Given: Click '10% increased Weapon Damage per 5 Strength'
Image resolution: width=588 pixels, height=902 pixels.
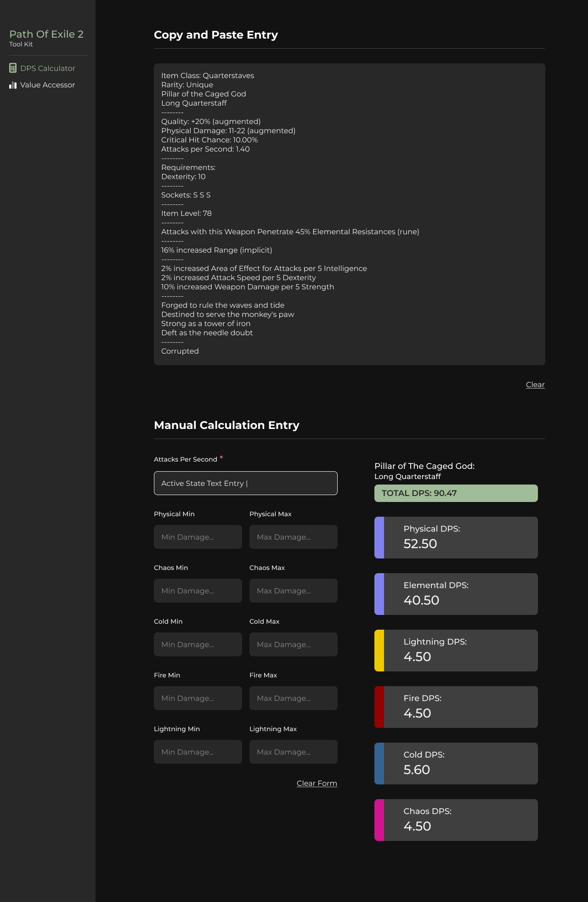Looking at the screenshot, I should [248, 287].
